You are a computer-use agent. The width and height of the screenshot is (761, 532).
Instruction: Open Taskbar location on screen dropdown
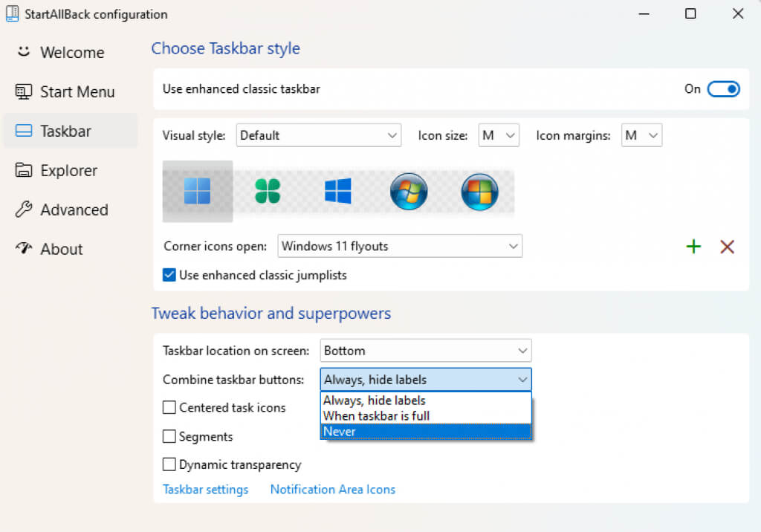pos(426,351)
